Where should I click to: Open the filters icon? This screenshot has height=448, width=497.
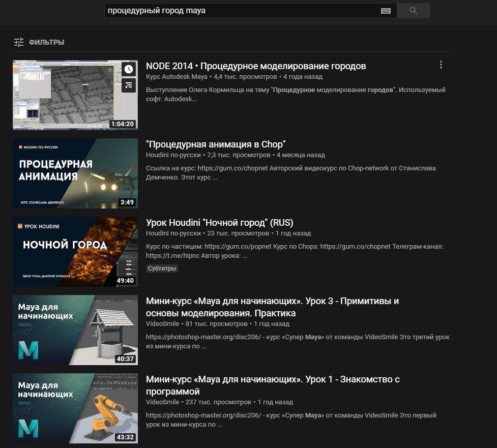click(x=19, y=42)
